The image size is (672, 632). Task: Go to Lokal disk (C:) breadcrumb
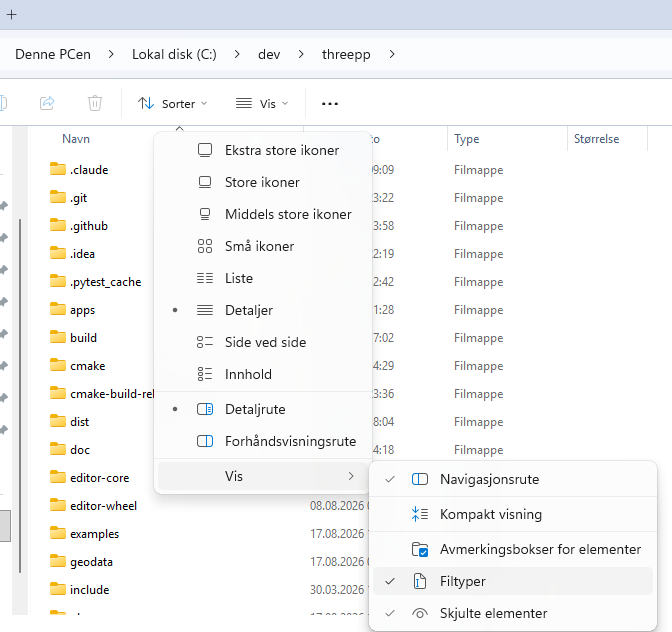tap(174, 54)
